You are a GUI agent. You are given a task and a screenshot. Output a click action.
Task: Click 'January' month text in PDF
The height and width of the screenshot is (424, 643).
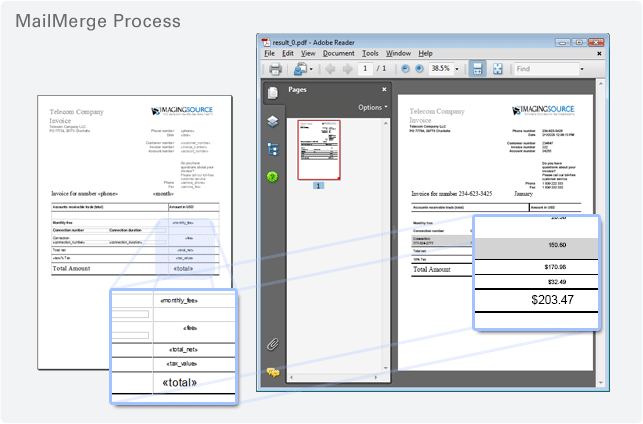[x=524, y=194]
